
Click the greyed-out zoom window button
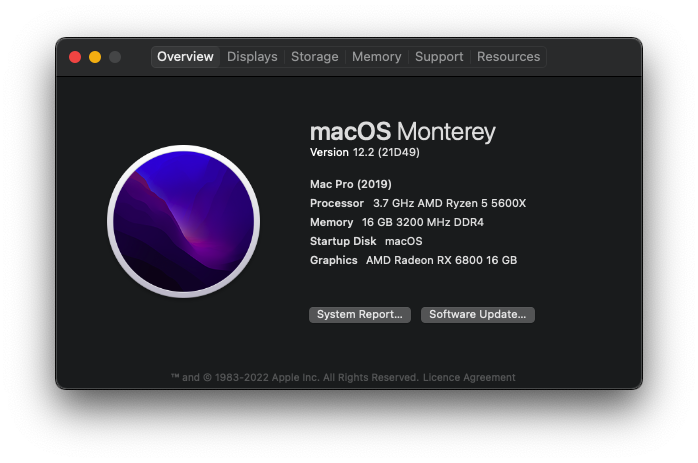click(115, 57)
